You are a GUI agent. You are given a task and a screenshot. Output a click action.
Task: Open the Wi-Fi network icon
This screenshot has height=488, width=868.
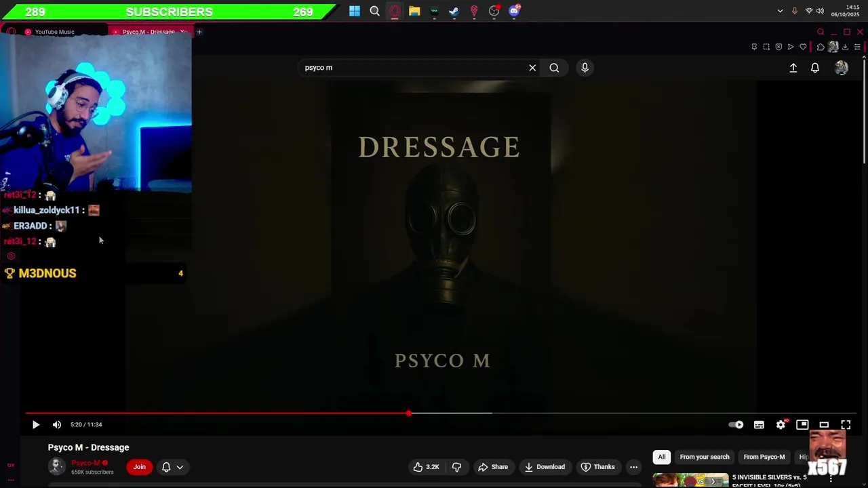(x=808, y=11)
